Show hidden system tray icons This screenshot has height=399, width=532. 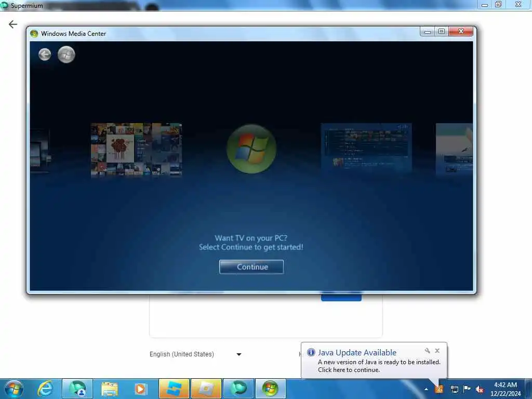click(x=426, y=389)
